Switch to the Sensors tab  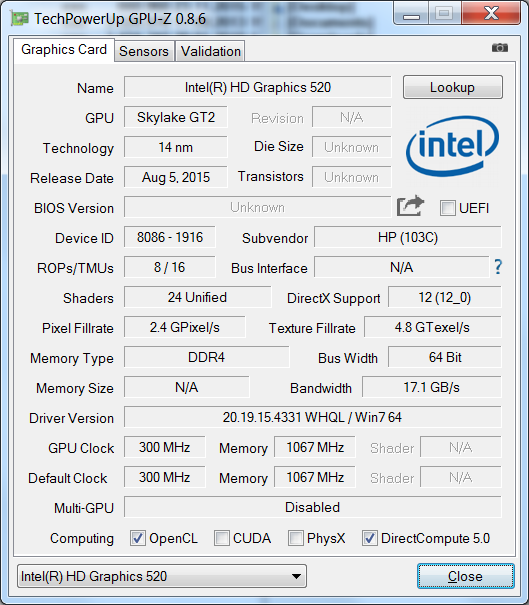144,51
